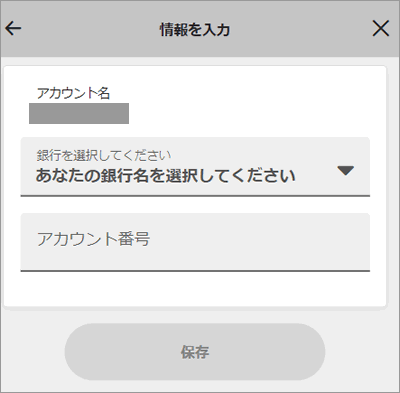The width and height of the screenshot is (400, 393).
Task: Click the 保存 button
Action: [195, 352]
